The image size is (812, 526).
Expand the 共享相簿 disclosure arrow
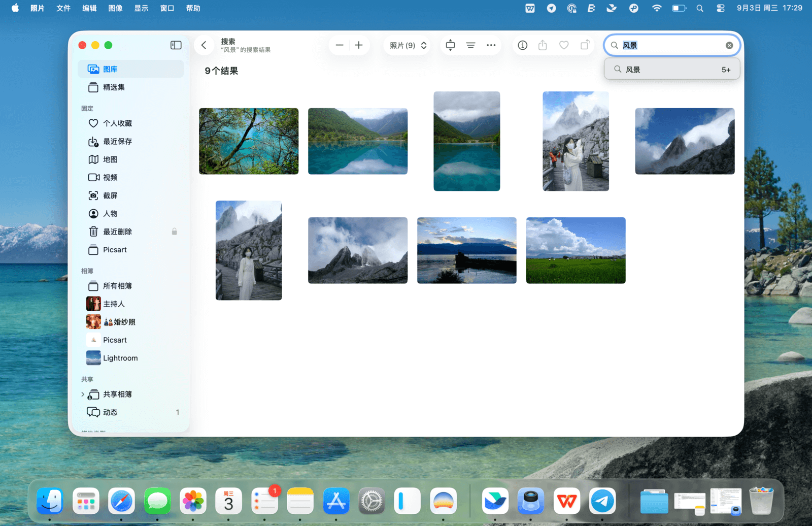(x=83, y=394)
